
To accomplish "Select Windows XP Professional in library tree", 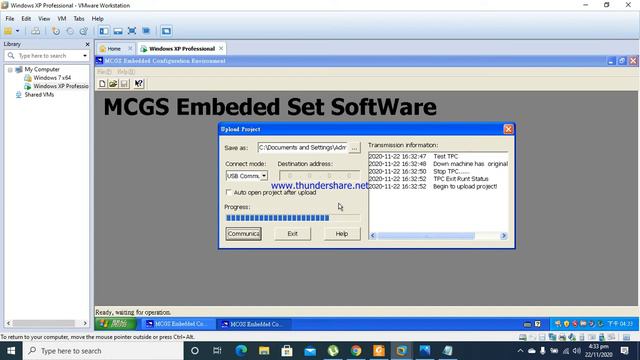I will (x=60, y=86).
